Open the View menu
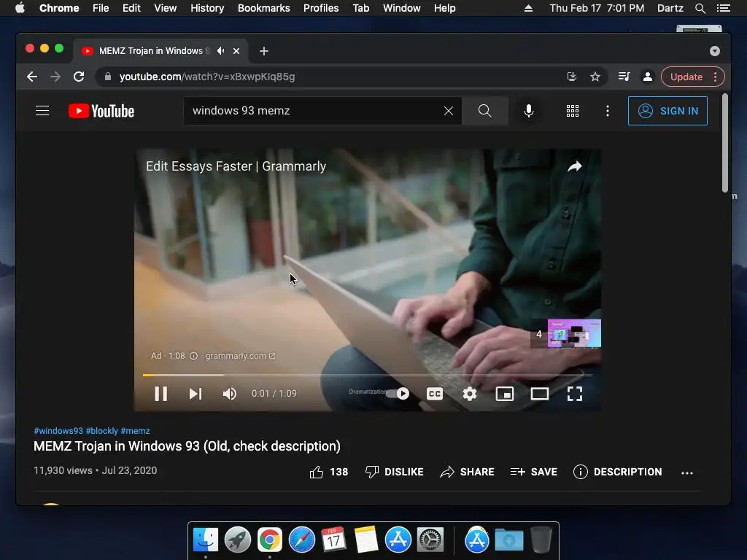 166,8
